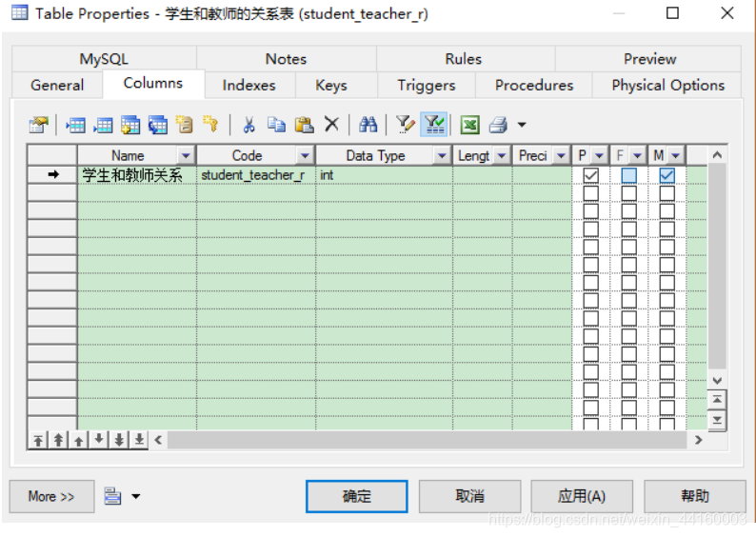Screen dimensions: 756x537
Task: Delete row with X icon
Action: tap(331, 125)
